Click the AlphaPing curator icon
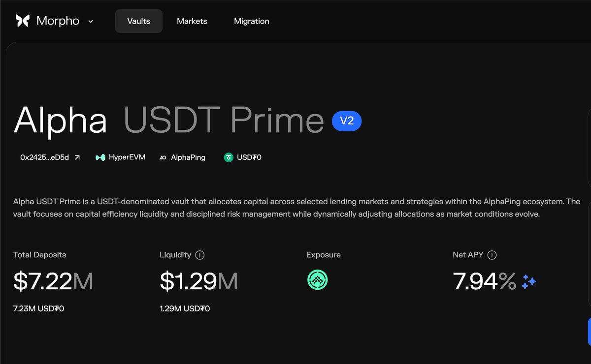Screen dimensions: 591x364 tap(163, 158)
